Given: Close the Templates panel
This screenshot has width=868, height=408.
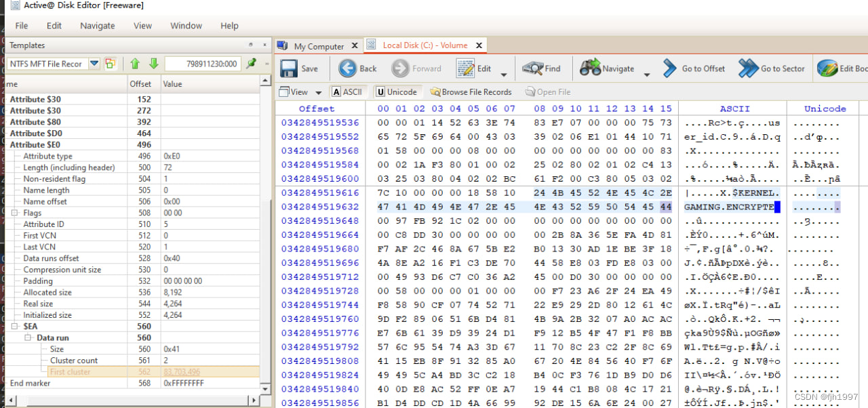Looking at the screenshot, I should click(x=263, y=45).
